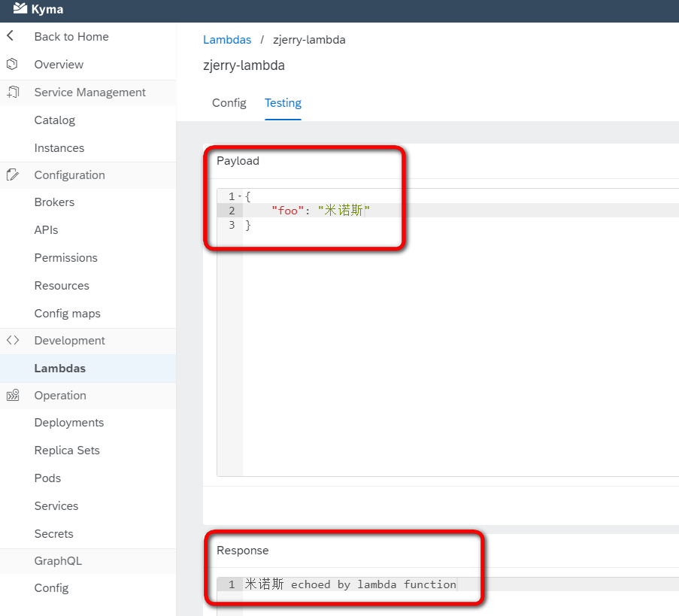Click the "米诺斯" value in the payload
Screen dimensions: 679x616
344,211
